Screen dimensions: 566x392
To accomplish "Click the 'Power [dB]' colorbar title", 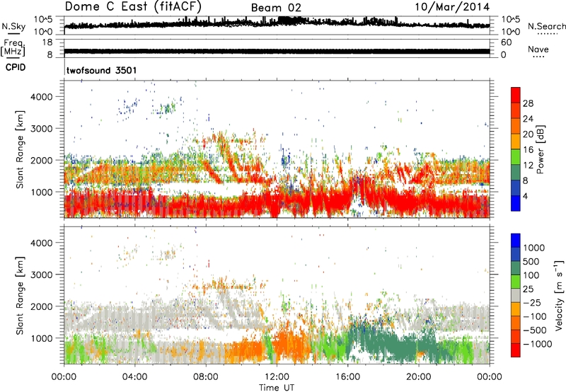I will 540,149.
